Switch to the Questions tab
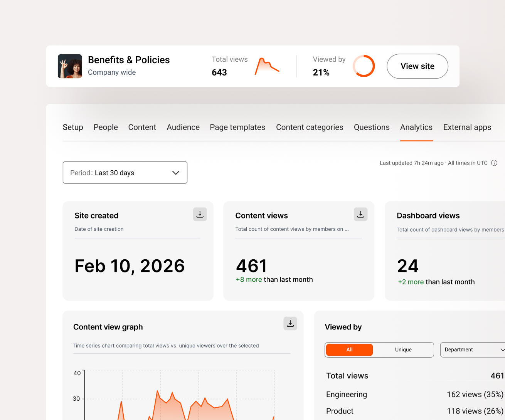The image size is (505, 420). (x=372, y=127)
